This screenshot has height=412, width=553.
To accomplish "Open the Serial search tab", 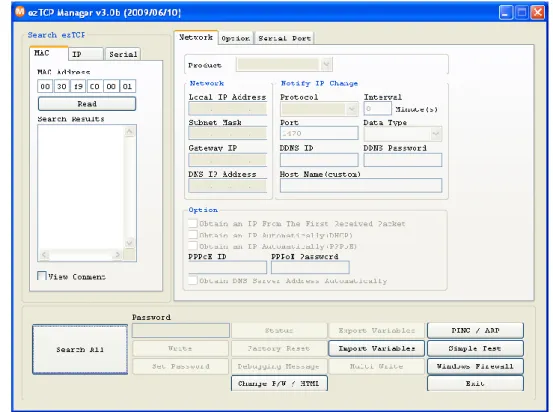I will tap(123, 54).
